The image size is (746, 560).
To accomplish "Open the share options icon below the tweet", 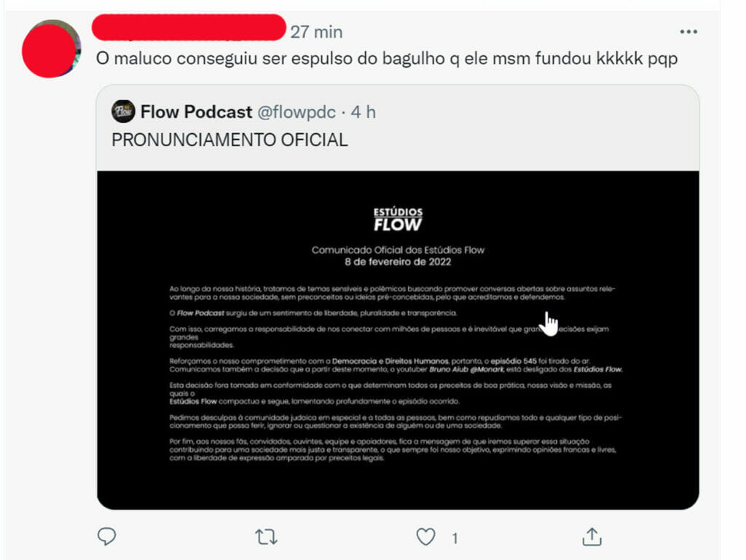I will 592,537.
